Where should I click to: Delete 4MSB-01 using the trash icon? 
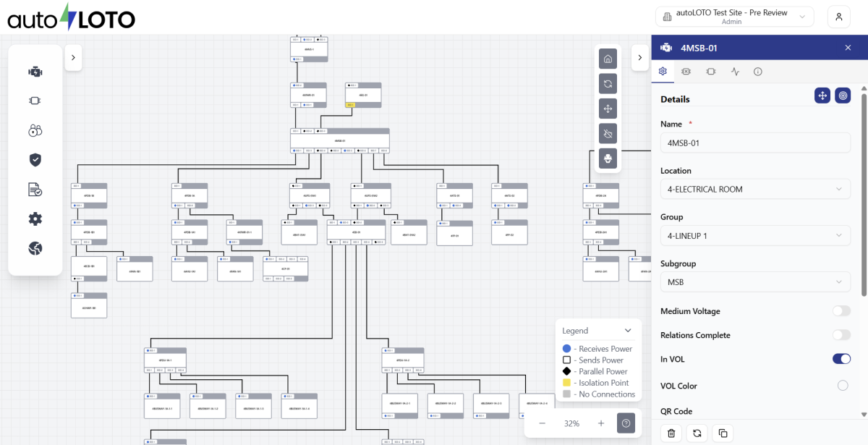(671, 433)
